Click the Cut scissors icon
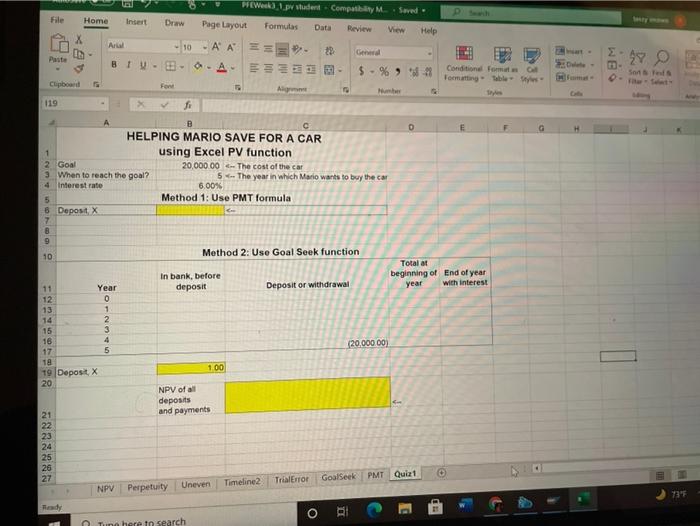This screenshot has height=526, width=700. click(x=79, y=39)
